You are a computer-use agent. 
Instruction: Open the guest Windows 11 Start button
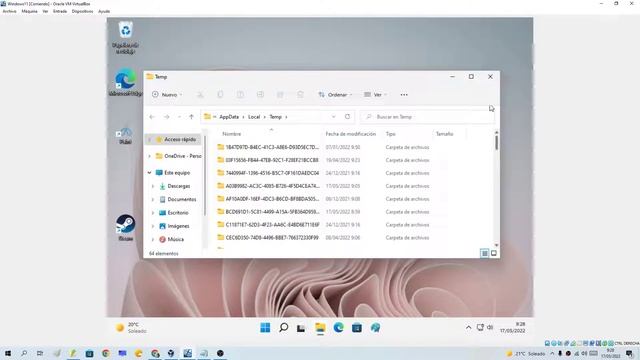pos(265,328)
